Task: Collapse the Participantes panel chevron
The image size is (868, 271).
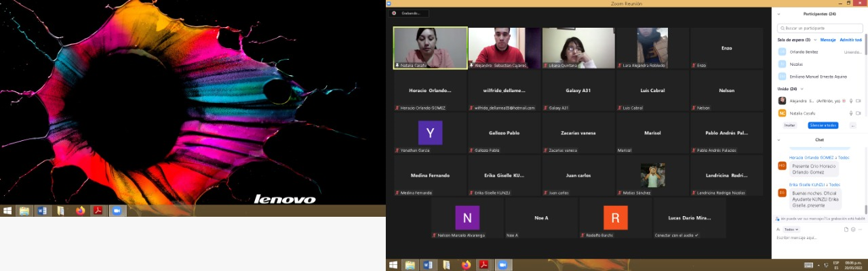Action: [778, 14]
